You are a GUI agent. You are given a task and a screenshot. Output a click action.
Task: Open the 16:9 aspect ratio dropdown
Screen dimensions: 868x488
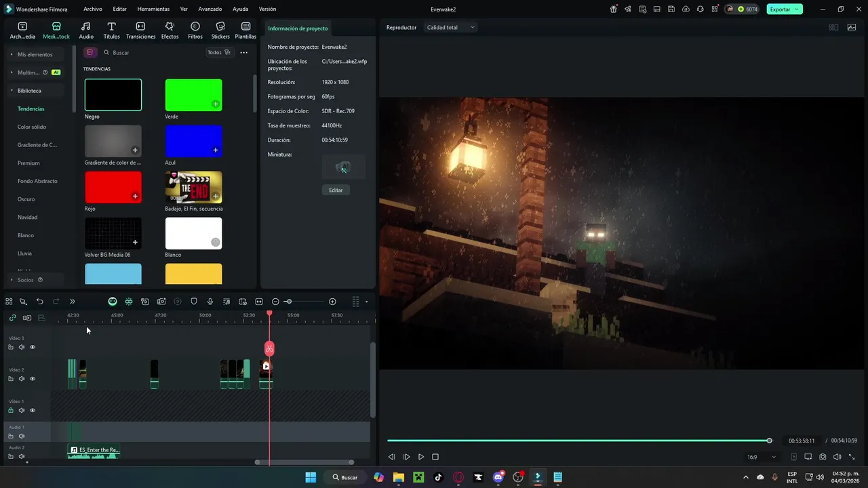[x=760, y=457]
